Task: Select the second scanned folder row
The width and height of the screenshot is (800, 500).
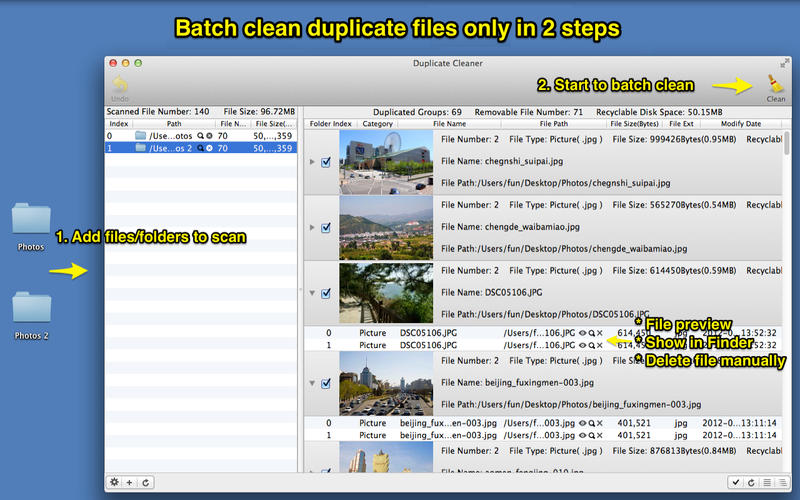Action: click(200, 147)
